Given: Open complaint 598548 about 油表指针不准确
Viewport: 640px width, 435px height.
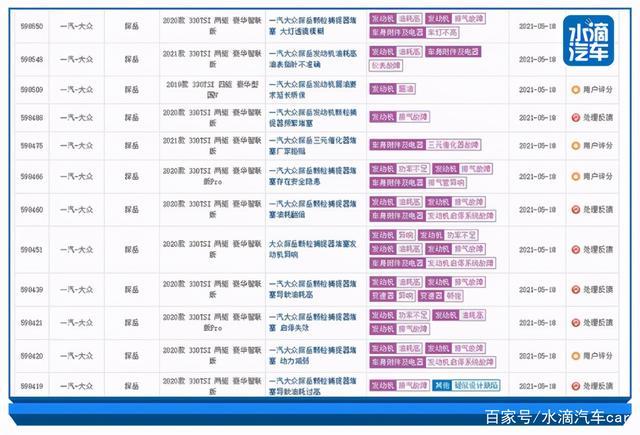Looking at the screenshot, I should [313, 59].
